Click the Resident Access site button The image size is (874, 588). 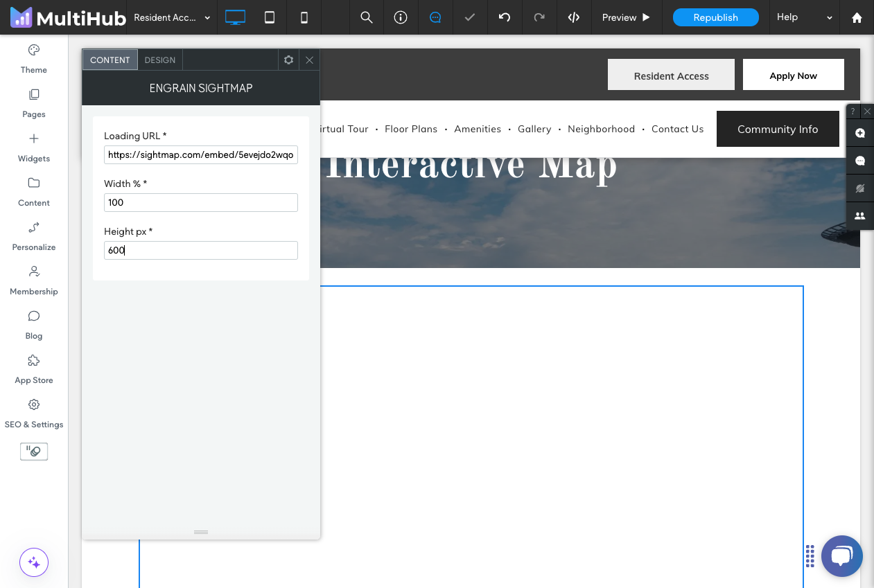coord(671,75)
